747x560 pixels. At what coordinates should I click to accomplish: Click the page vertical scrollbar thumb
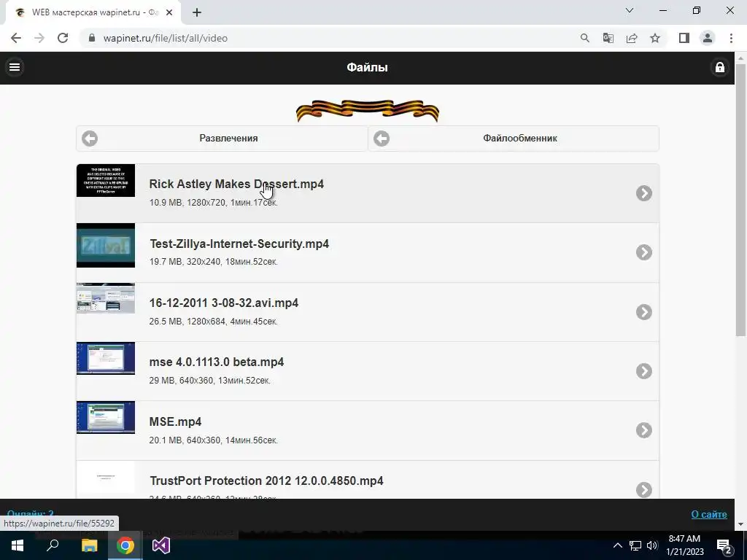[x=740, y=200]
